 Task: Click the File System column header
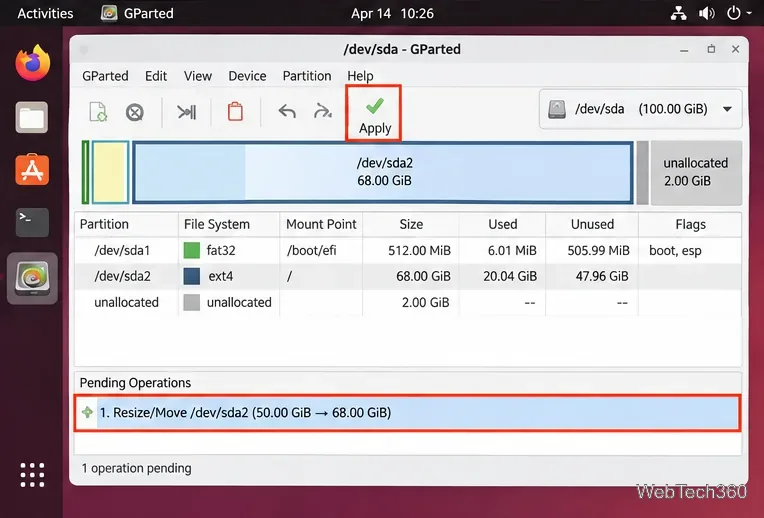229,224
